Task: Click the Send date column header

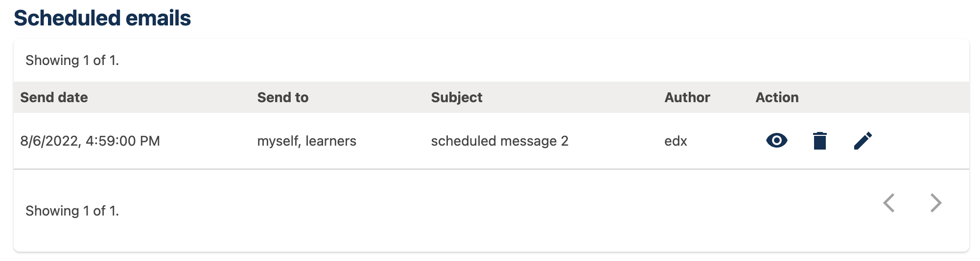Action: point(54,97)
